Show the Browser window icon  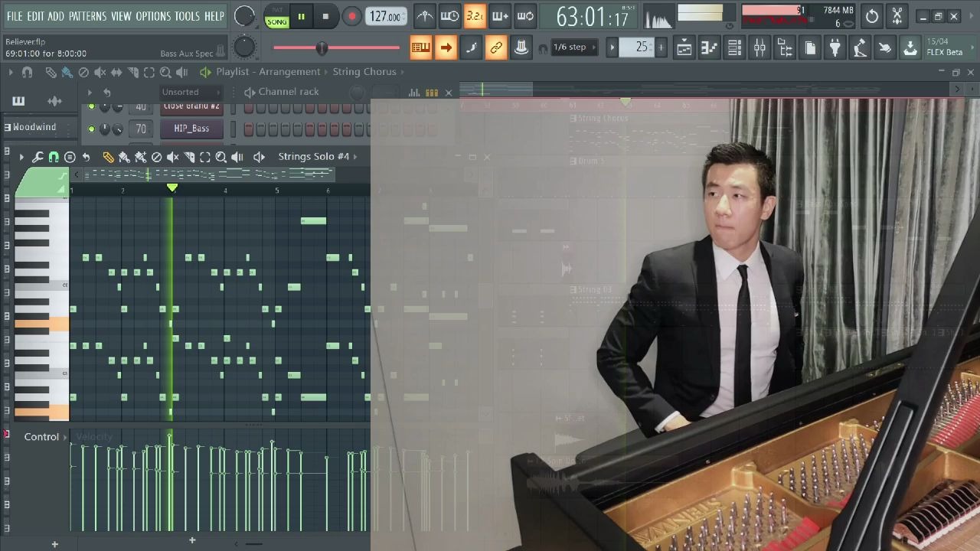click(785, 48)
